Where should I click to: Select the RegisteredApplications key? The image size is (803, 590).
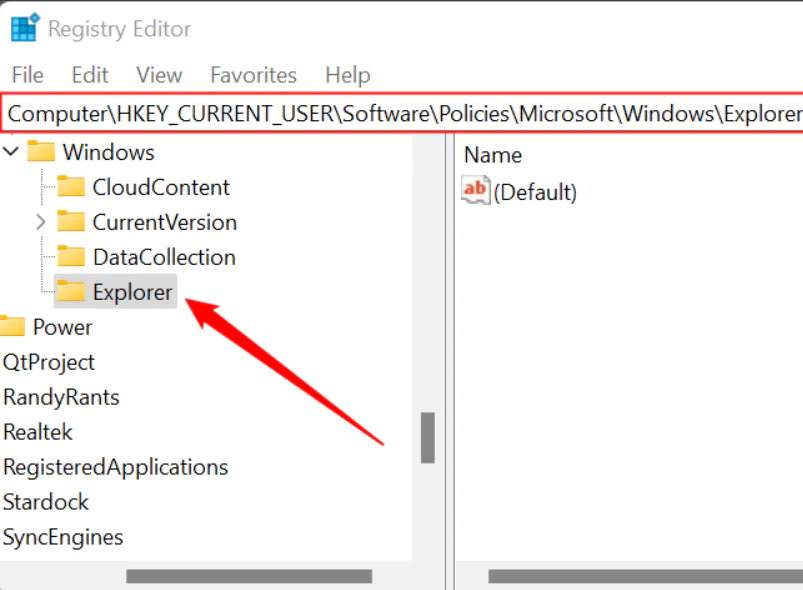pyautogui.click(x=115, y=468)
